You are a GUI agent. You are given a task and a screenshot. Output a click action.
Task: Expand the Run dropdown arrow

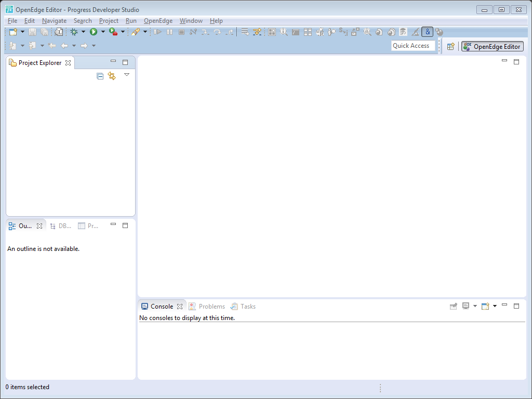click(x=103, y=32)
